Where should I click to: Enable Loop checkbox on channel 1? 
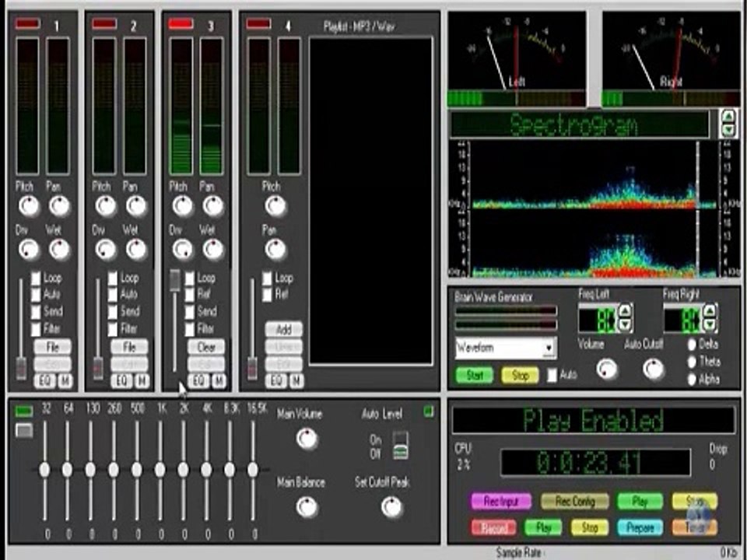pyautogui.click(x=36, y=278)
